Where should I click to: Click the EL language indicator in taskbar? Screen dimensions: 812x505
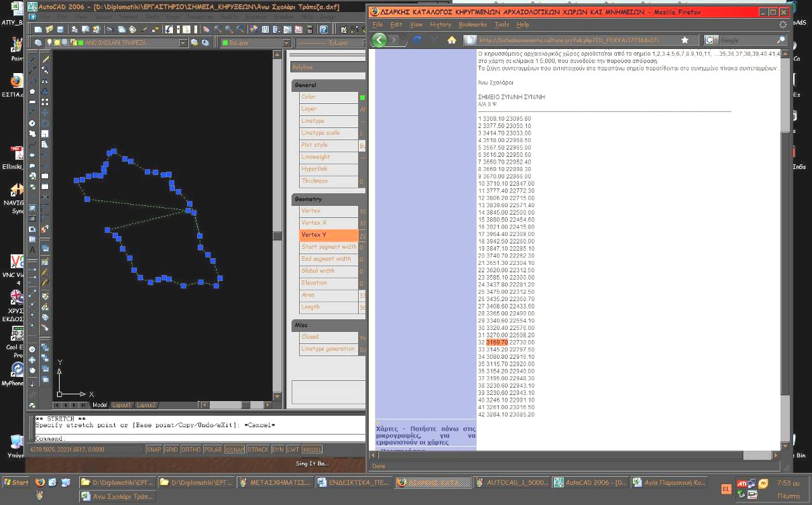pos(726,489)
